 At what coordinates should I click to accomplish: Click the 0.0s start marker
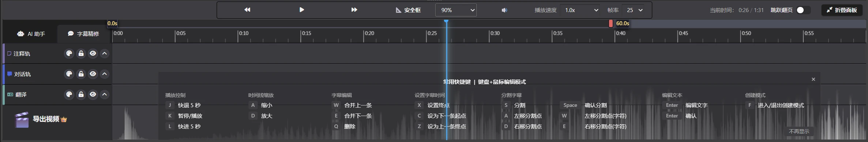point(112,23)
